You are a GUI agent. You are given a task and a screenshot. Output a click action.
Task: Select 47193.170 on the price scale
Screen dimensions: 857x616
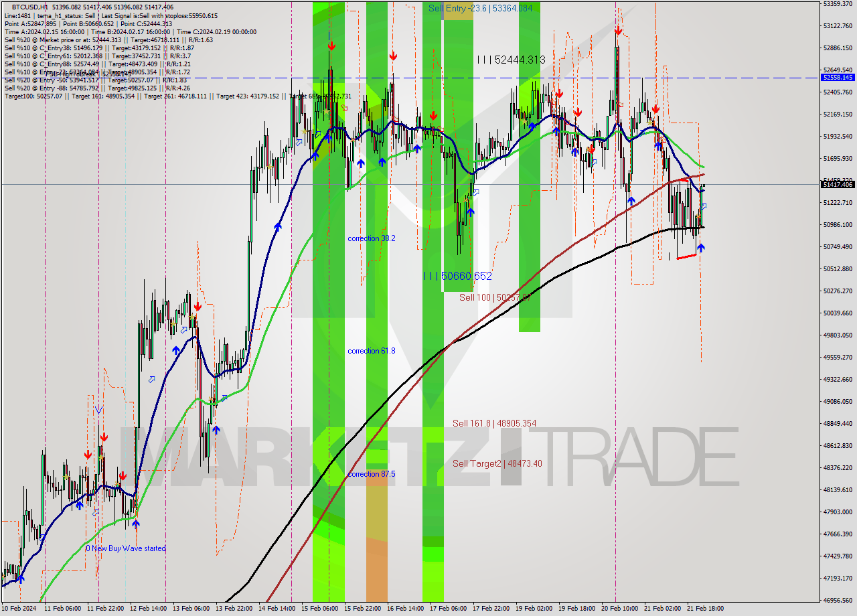[x=838, y=579]
